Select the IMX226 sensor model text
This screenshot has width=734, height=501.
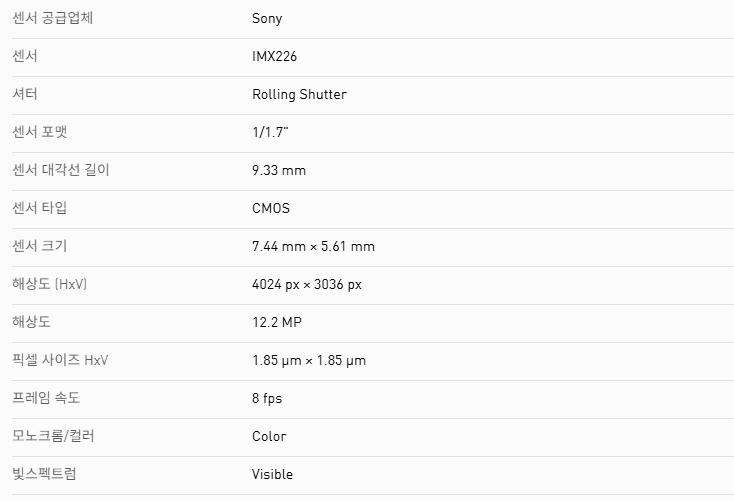(274, 57)
